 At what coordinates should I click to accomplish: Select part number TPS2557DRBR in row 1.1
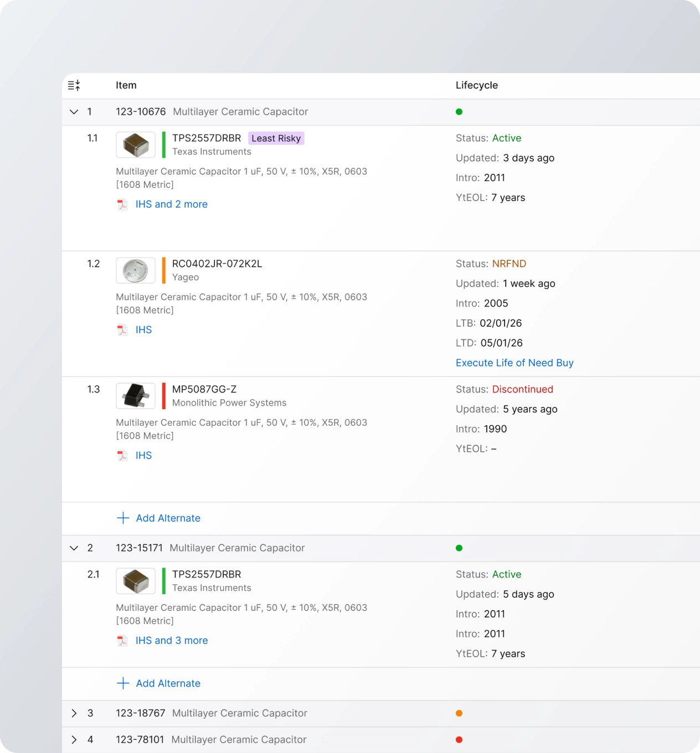207,138
